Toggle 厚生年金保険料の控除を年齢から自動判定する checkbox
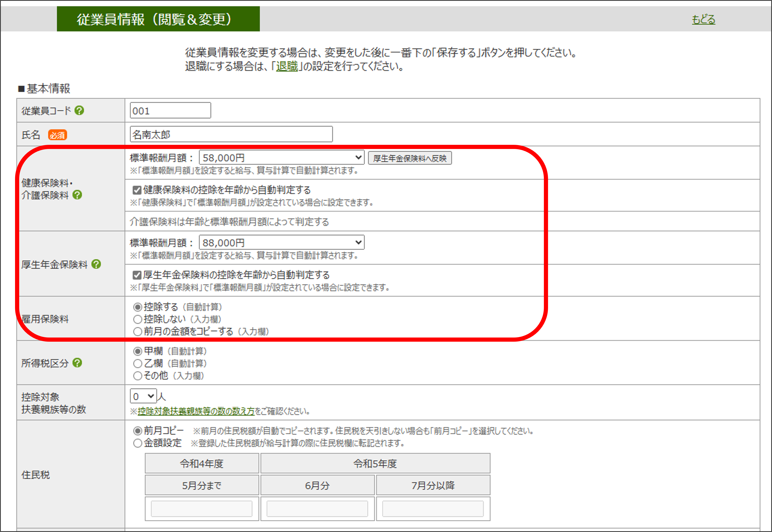This screenshot has width=772, height=532. [137, 275]
